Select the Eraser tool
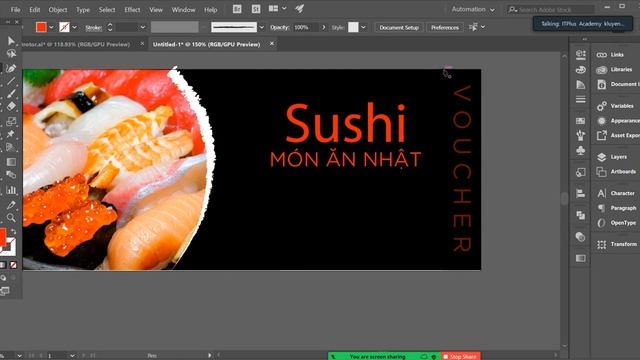The height and width of the screenshot is (360, 640). pos(11,106)
